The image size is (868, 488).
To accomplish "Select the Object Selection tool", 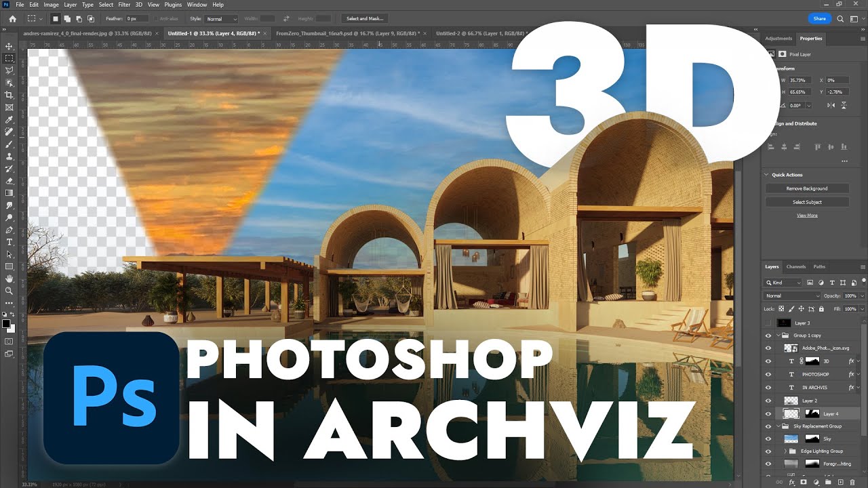I will coord(9,83).
